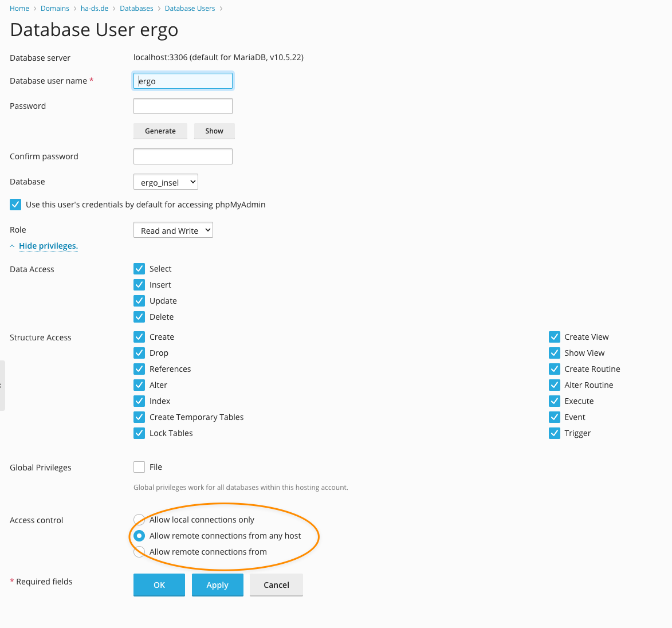Open the Role dropdown
This screenshot has width=672, height=628.
[x=173, y=230]
